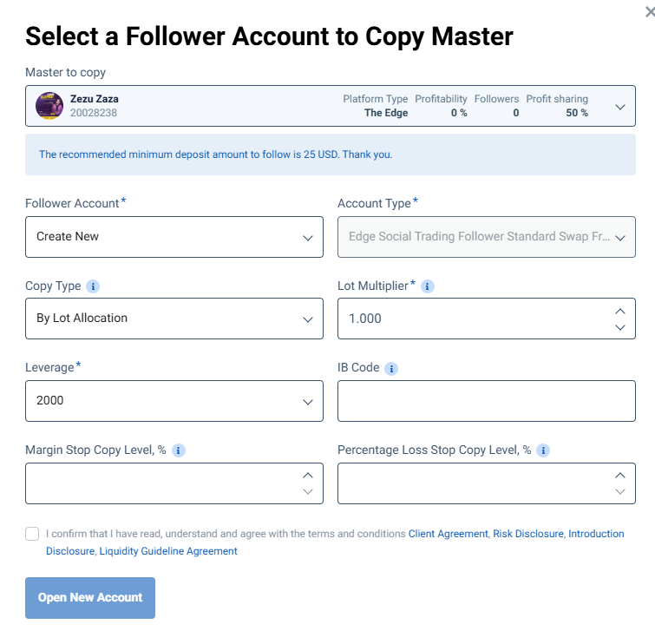
Task: Open the Leverage dropdown showing 2000
Action: coord(174,401)
